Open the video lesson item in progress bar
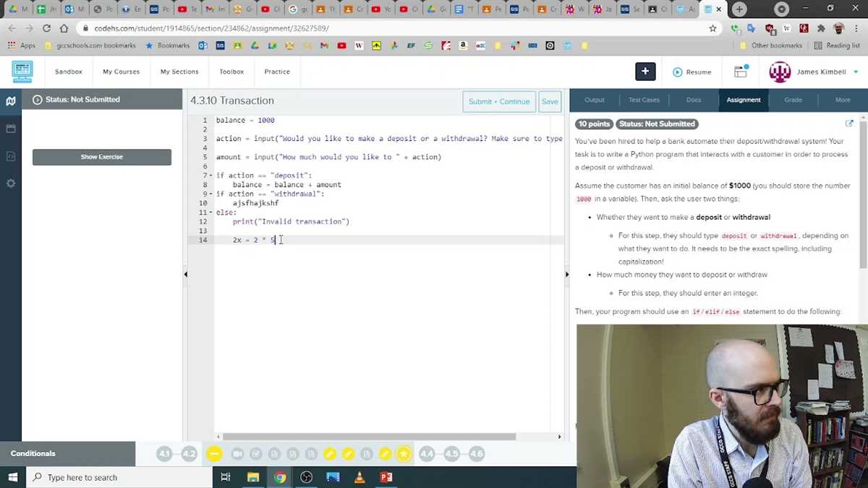 point(237,454)
